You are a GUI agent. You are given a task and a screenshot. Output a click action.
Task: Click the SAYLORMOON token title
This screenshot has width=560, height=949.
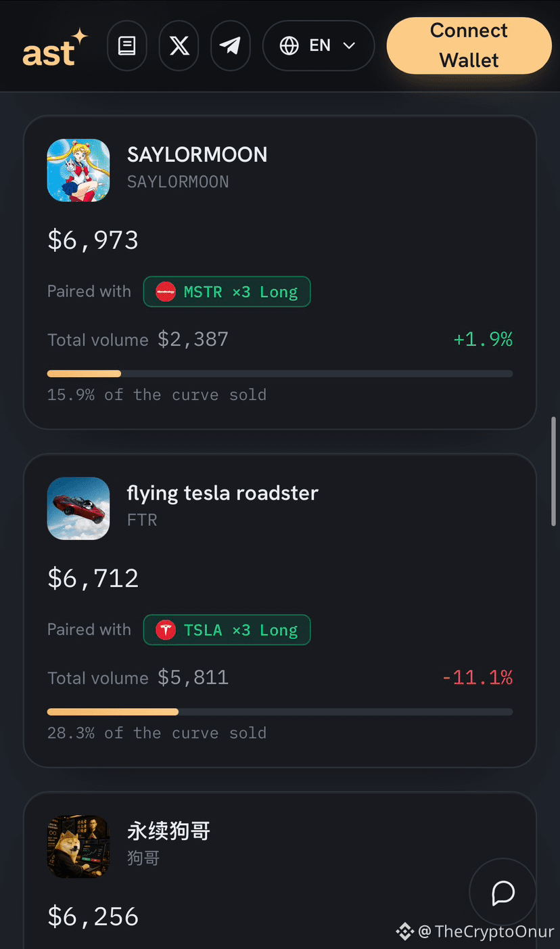coord(197,155)
